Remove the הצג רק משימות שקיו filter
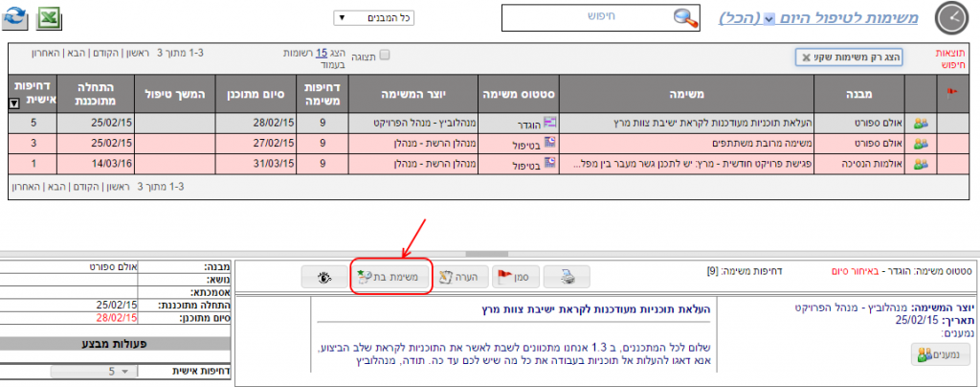The width and height of the screenshot is (980, 387). (805, 57)
